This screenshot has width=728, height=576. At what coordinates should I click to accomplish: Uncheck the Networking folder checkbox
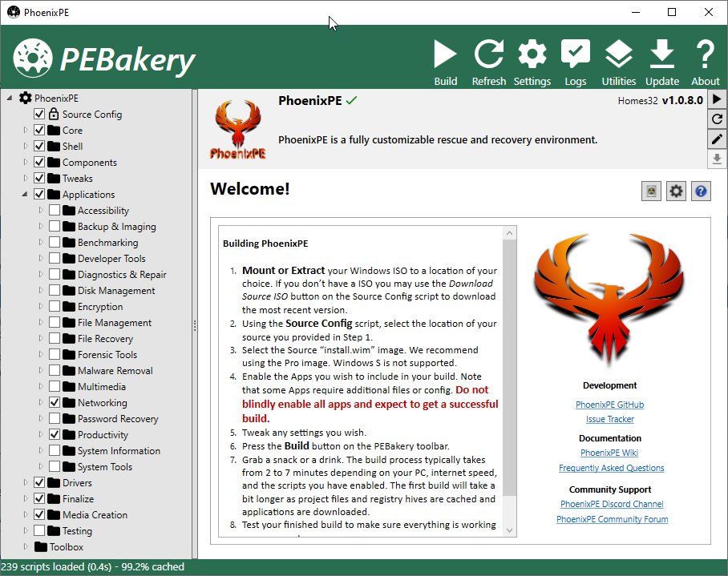click(55, 402)
